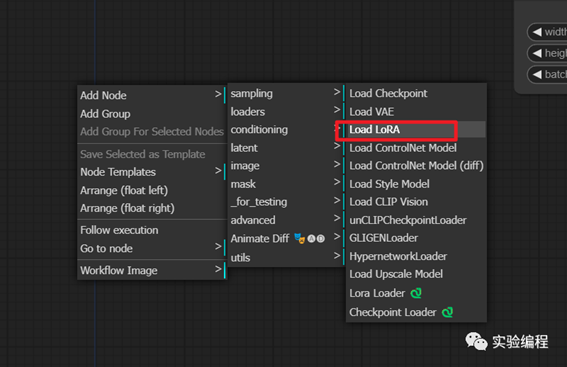Choose Arrange (float right)

[x=152, y=208]
